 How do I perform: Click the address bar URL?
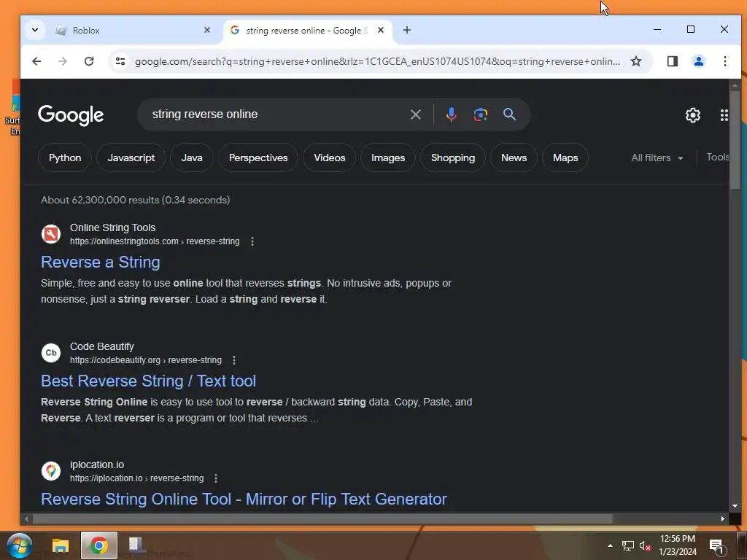pos(377,61)
